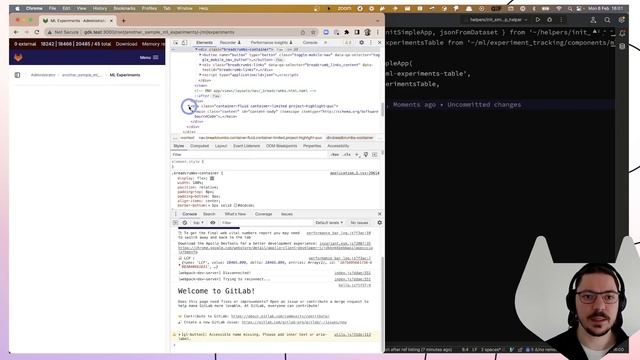Expand the LCP logged object in console
Viewport: 640px width, 360px height.
pos(180,264)
